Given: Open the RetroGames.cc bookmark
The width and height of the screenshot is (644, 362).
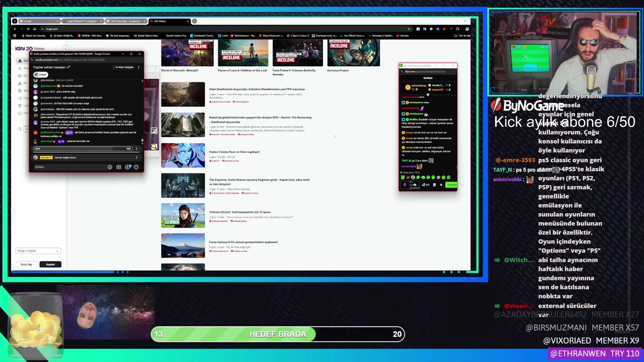Looking at the screenshot, I should pos(244,36).
